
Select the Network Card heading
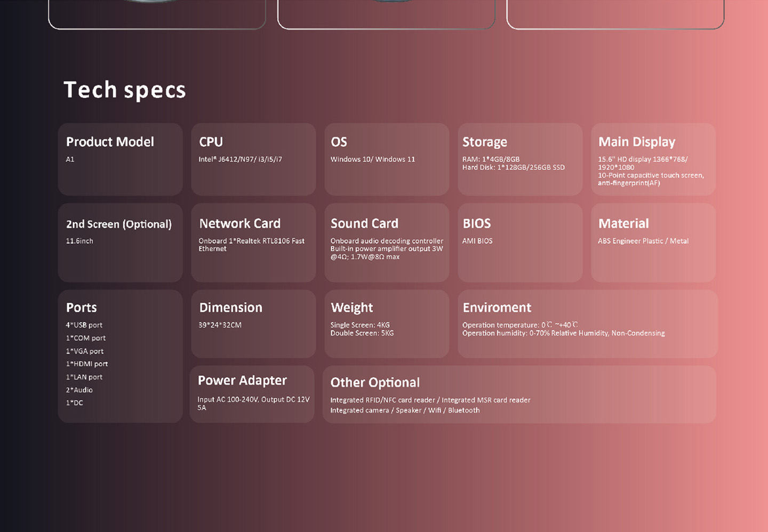(x=239, y=223)
